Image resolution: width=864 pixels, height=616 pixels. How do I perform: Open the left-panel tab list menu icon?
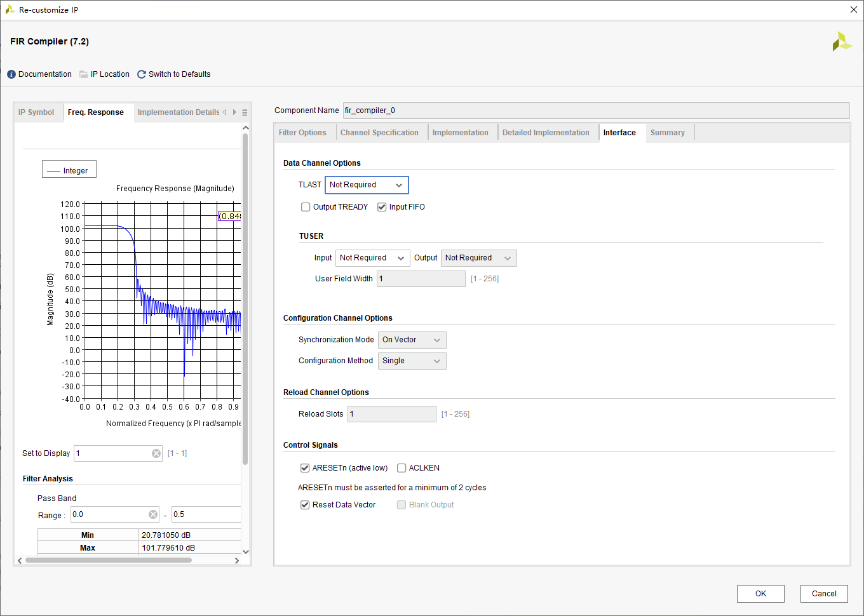245,112
